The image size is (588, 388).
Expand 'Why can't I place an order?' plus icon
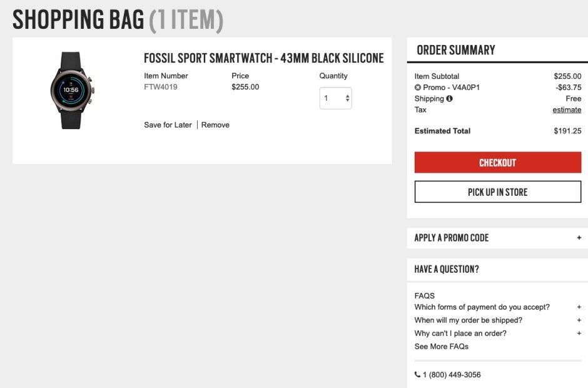point(579,333)
